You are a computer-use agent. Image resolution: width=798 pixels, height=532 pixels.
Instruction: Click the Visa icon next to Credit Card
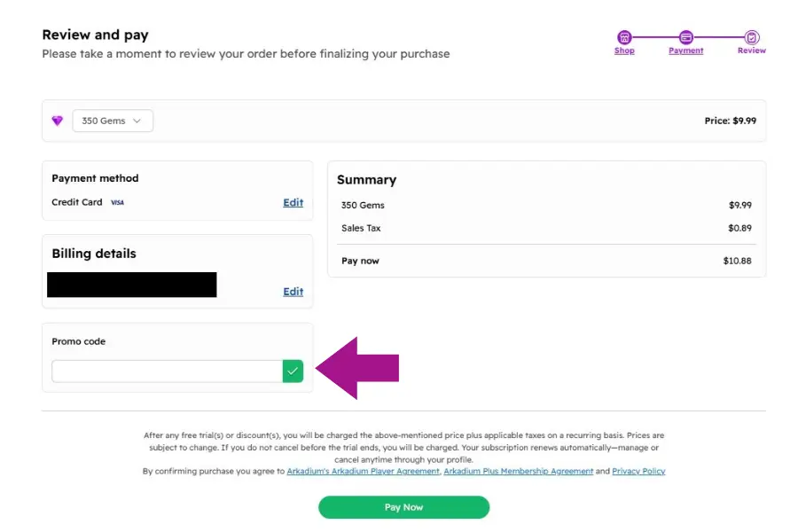click(x=116, y=202)
